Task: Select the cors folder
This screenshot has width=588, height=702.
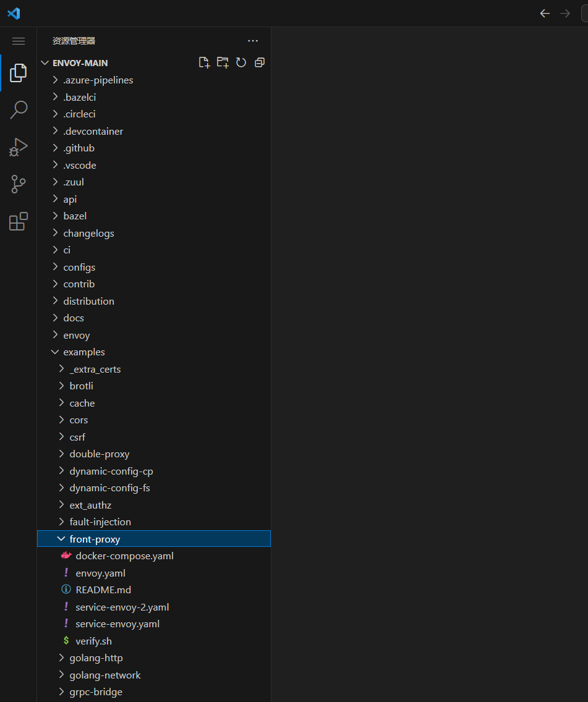Action: click(154, 420)
